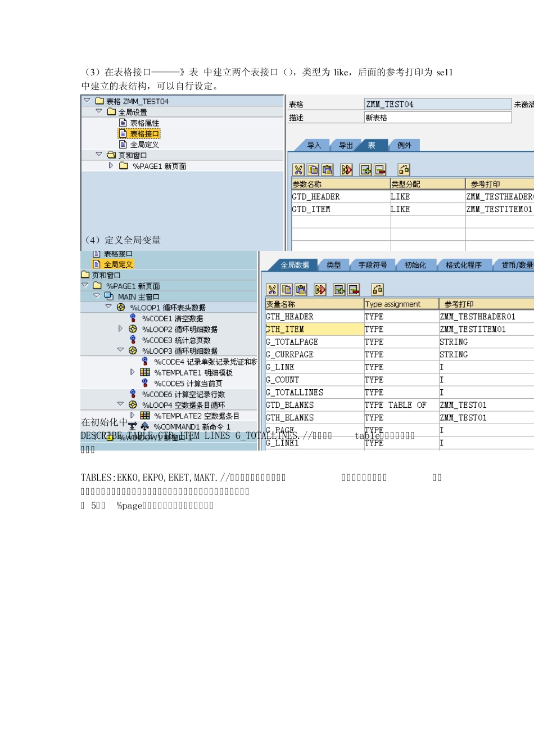Viewport: 534px width, 756px height.
Task: Click the red Delete Row icon in the 表 tab toolbar
Action: click(x=381, y=170)
